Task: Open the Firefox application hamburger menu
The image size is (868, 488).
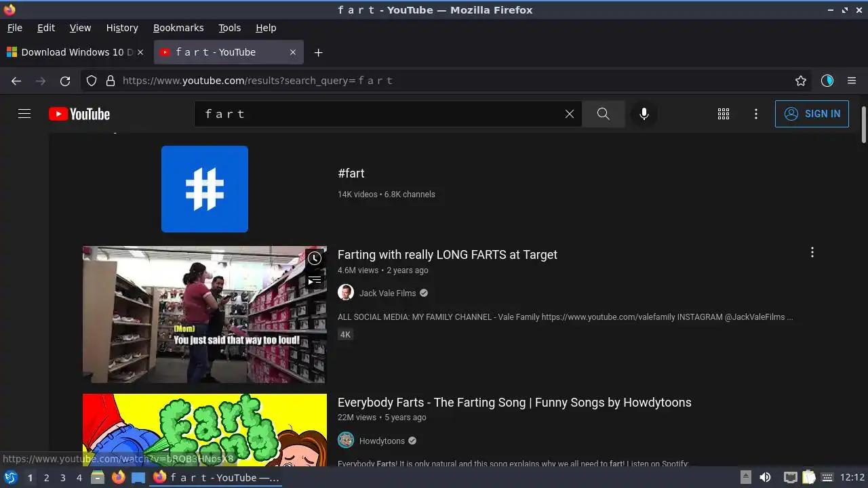Action: pyautogui.click(x=852, y=81)
